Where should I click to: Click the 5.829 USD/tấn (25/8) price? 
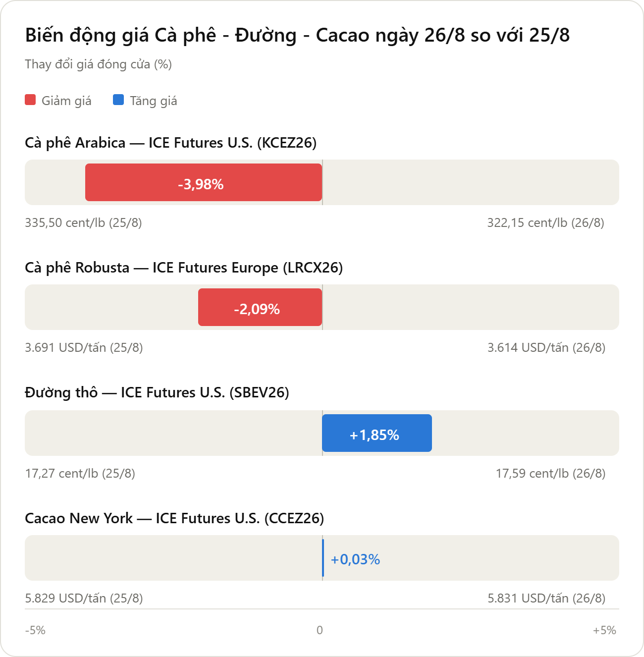pyautogui.click(x=84, y=599)
